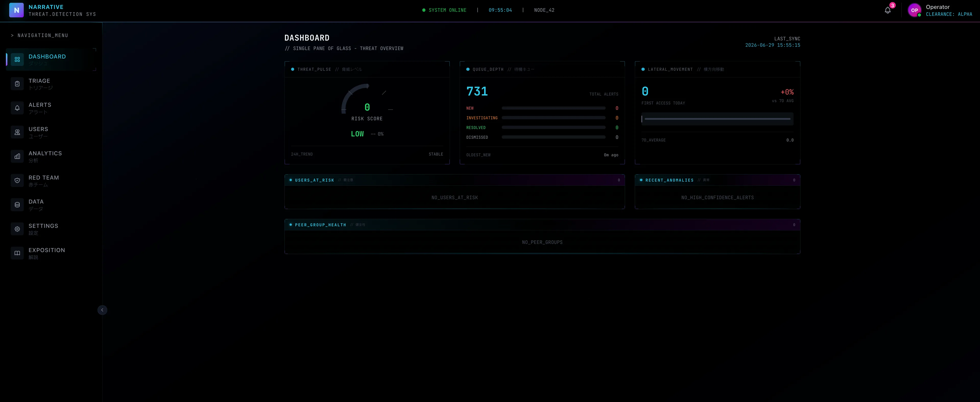980x402 pixels.
Task: Click the Exposition book icon
Action: [x=17, y=253]
